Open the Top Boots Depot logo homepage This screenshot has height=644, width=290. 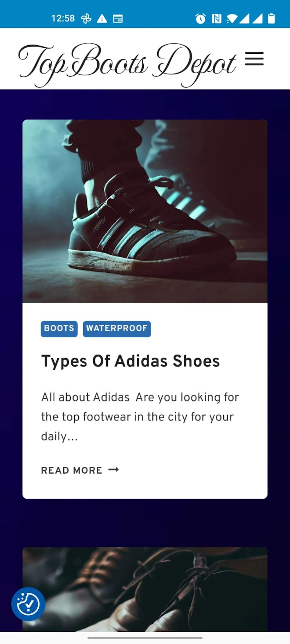tap(127, 64)
